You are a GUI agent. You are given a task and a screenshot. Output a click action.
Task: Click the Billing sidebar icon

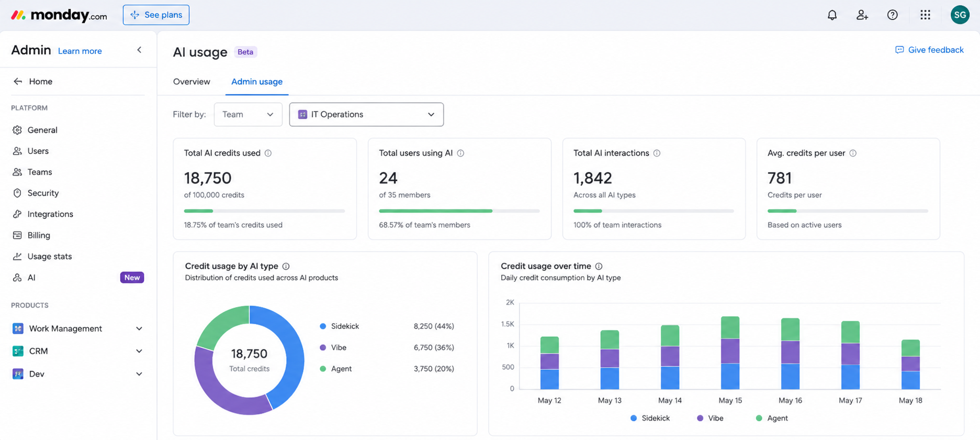pos(17,235)
